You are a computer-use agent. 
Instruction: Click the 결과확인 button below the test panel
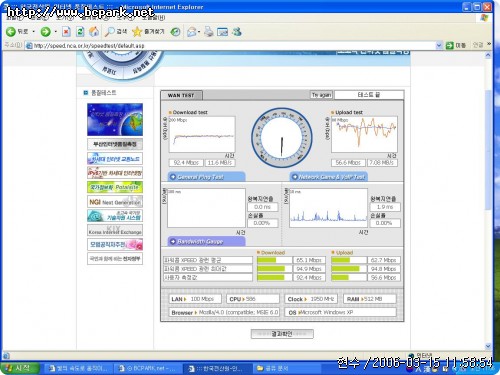(282, 334)
